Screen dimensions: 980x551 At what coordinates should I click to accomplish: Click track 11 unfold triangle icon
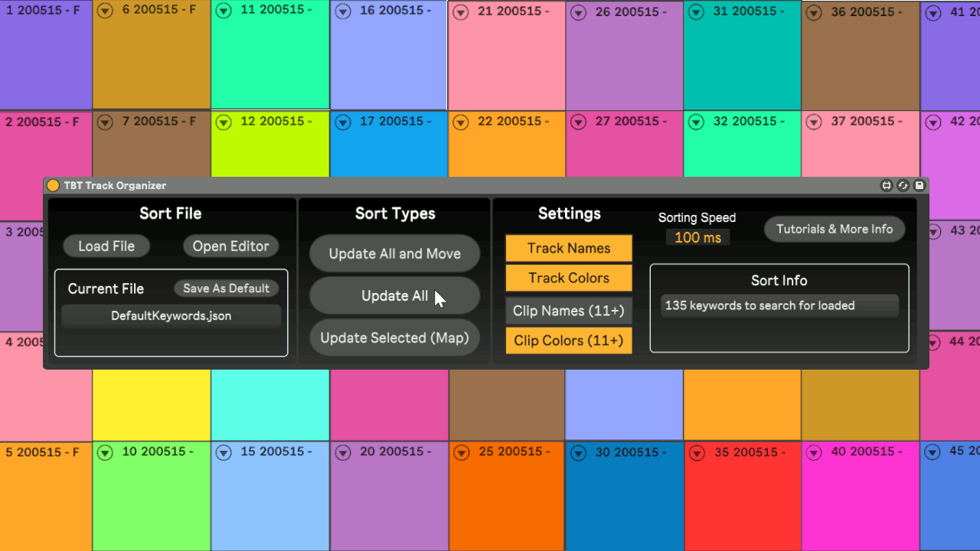click(224, 11)
